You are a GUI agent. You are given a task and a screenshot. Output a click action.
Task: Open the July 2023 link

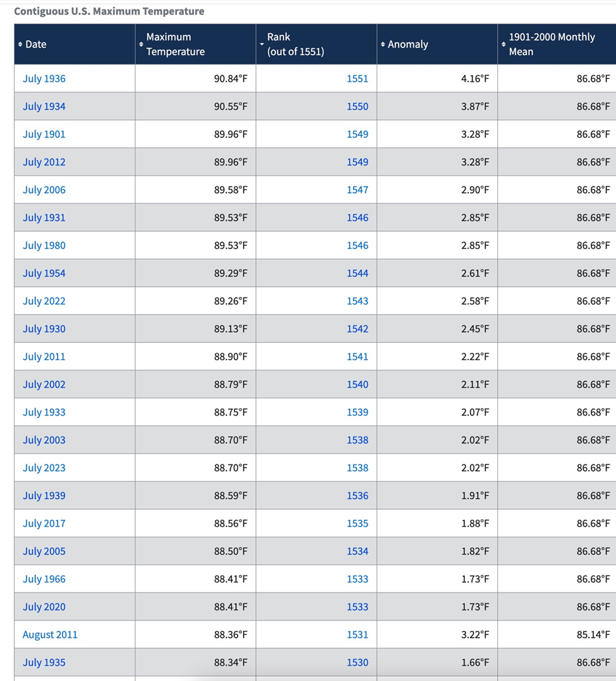(44, 467)
